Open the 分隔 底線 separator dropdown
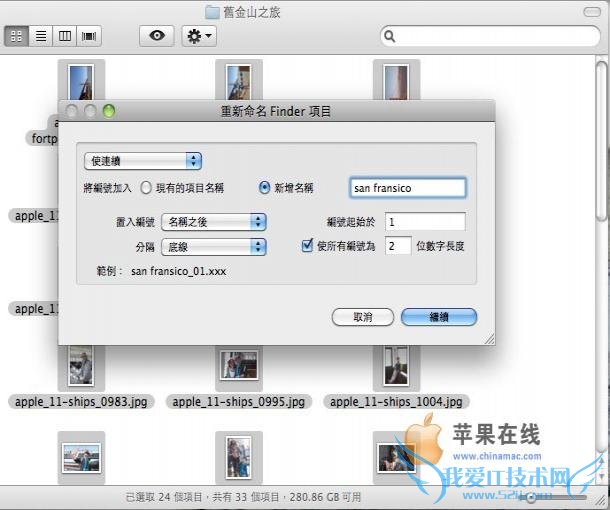 (x=214, y=247)
